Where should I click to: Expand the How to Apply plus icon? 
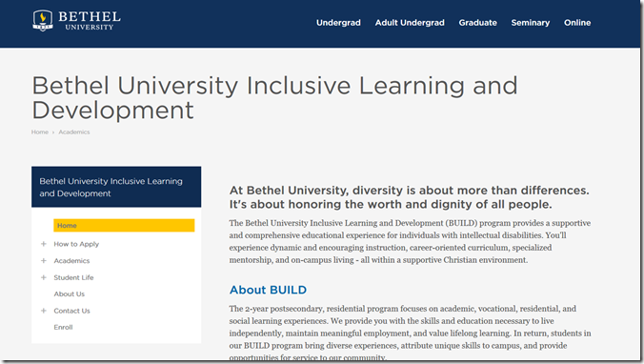(x=44, y=244)
